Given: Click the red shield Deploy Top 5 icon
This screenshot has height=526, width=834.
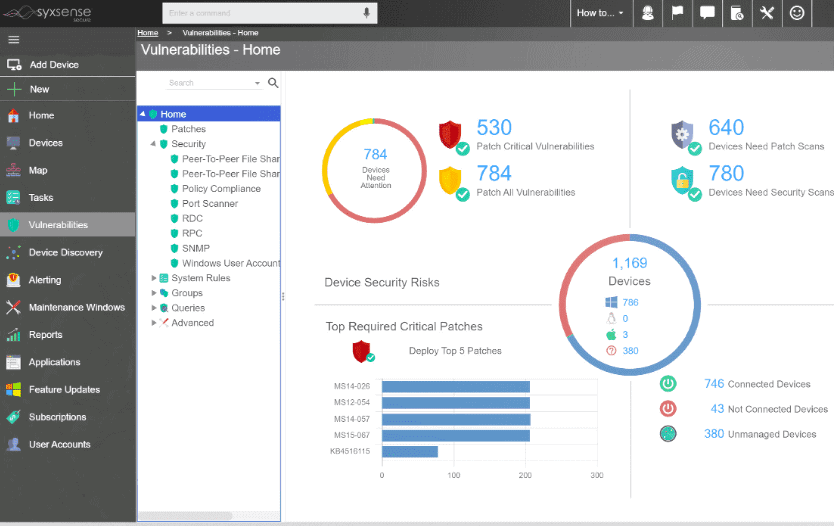Looking at the screenshot, I should coord(362,351).
